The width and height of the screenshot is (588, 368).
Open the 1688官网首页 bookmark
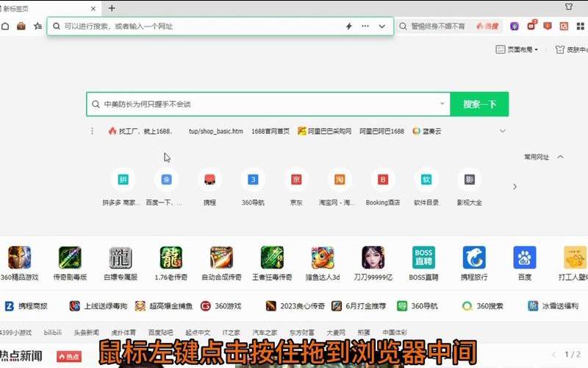[x=270, y=131]
